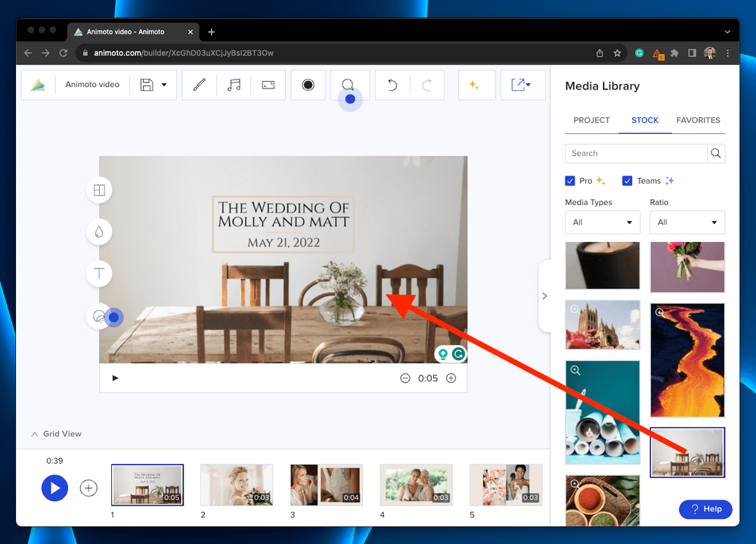Open the browser extensions puzzle icon
Viewport: 756px width, 544px height.
674,53
